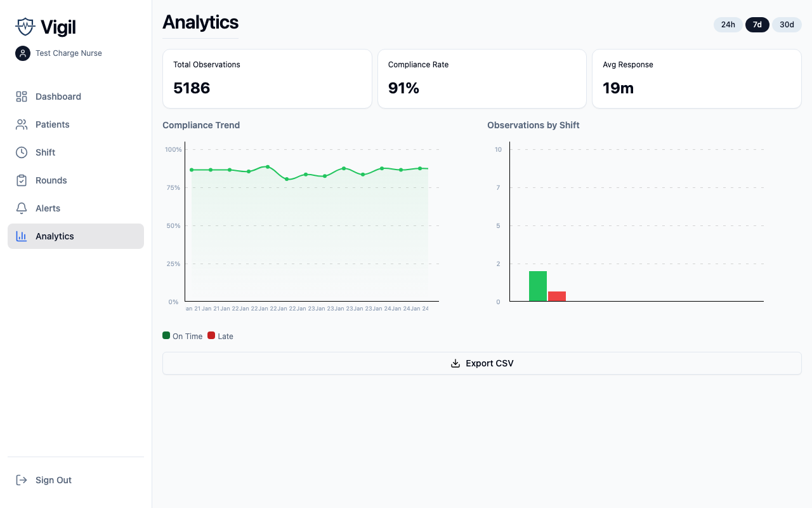Select the Analytics bar-chart icon
The height and width of the screenshot is (508, 812).
coord(21,236)
